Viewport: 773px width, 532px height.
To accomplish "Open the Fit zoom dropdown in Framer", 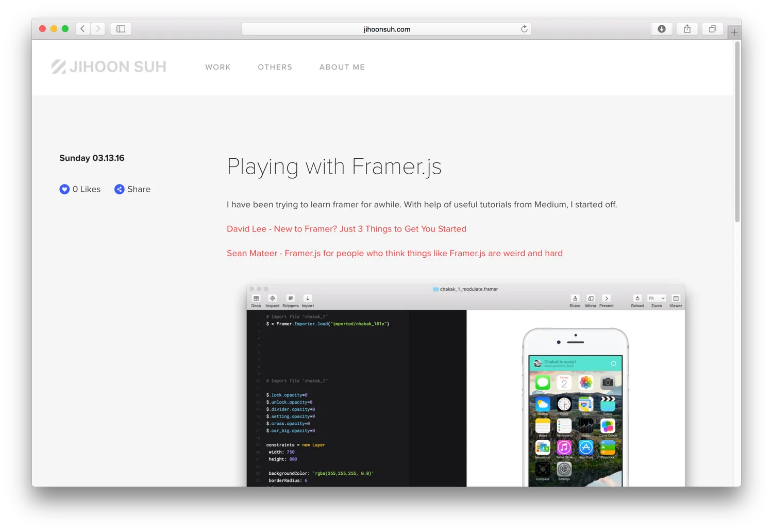I will 657,298.
